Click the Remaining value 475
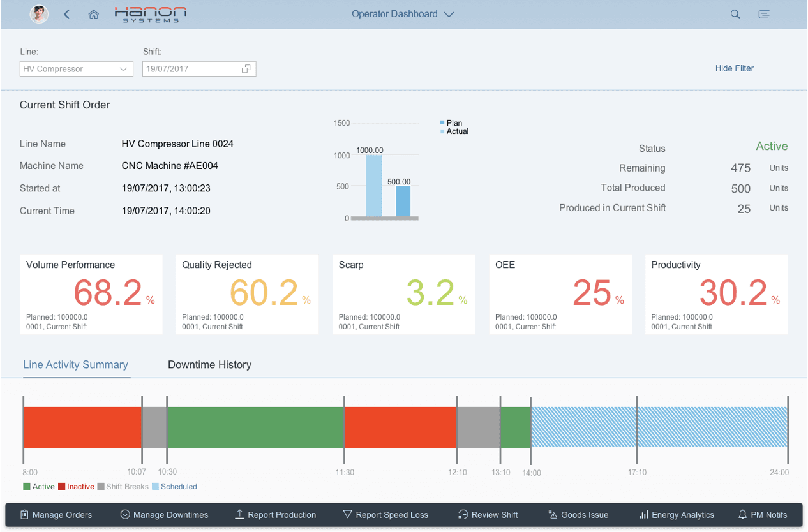The height and width of the screenshot is (532, 808). coord(740,168)
